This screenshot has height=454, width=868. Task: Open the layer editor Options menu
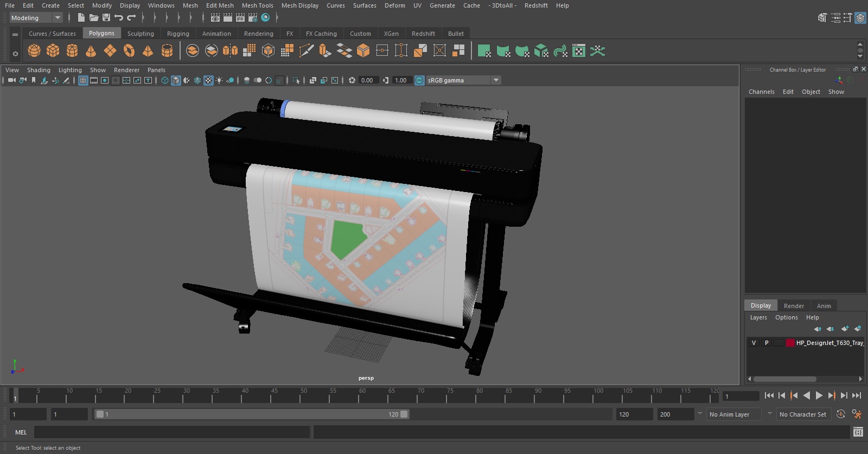point(787,317)
